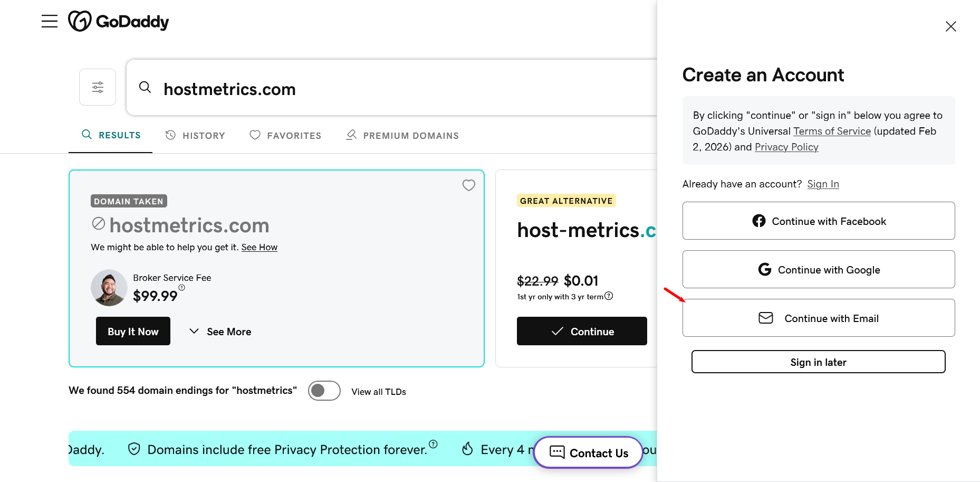Click Continue for host-metrics domain
980x482 pixels.
pyautogui.click(x=582, y=331)
